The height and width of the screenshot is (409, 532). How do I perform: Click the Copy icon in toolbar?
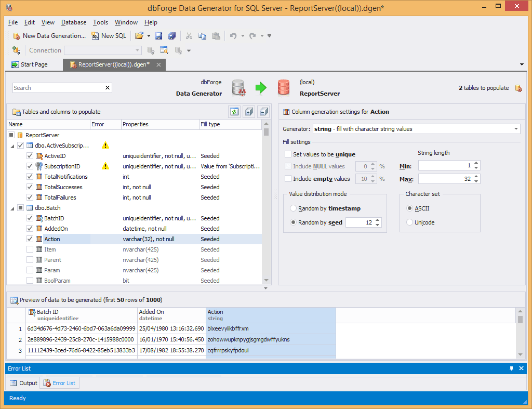click(202, 36)
